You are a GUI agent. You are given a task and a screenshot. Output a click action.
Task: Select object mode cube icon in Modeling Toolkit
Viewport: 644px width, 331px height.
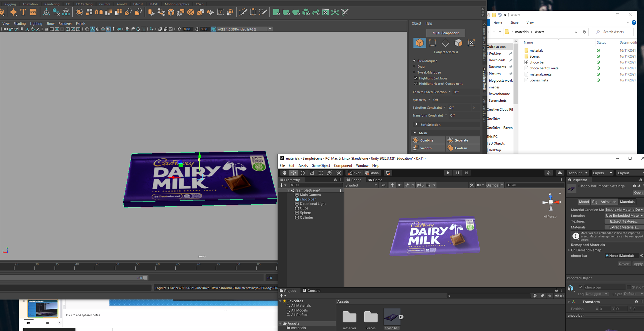(x=420, y=43)
